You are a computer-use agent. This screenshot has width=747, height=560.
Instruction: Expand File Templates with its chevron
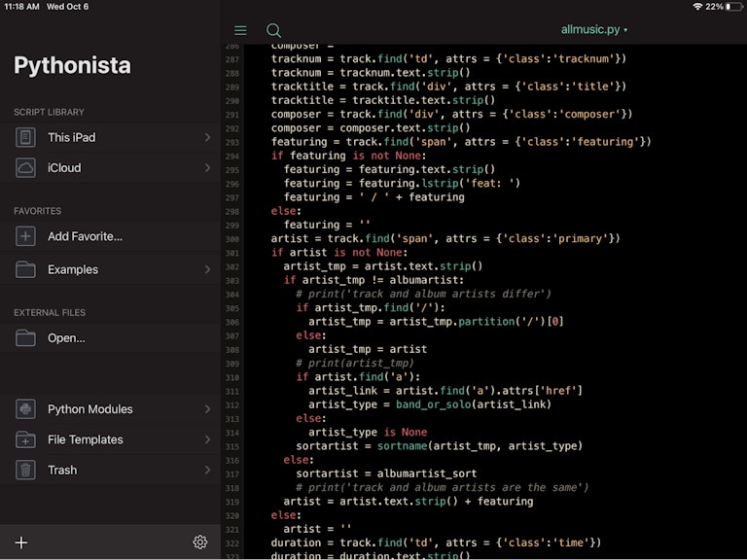[207, 439]
